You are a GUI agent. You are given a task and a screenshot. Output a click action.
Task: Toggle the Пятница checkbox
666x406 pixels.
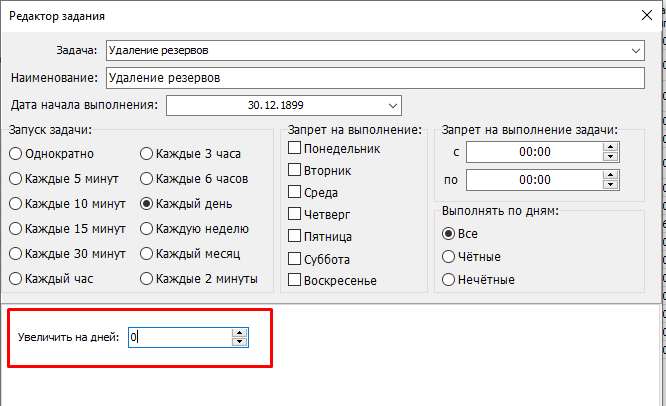(x=295, y=237)
